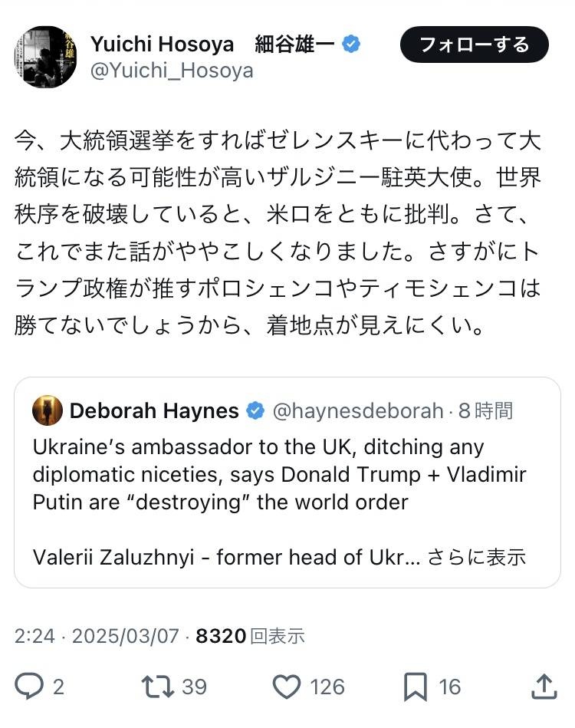Screen dimensions: 575x728
Task: Open Yuichi Hosoya's profile picture
Action: pyautogui.click(x=45, y=57)
